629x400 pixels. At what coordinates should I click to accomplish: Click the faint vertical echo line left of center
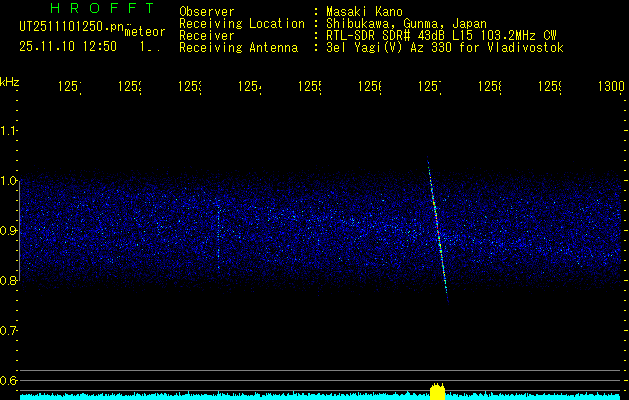[218, 238]
